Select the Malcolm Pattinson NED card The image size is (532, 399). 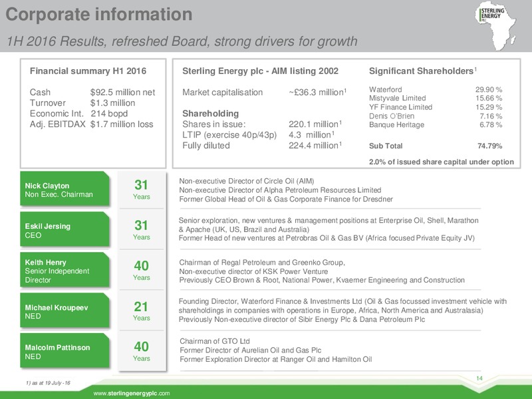[65, 350]
